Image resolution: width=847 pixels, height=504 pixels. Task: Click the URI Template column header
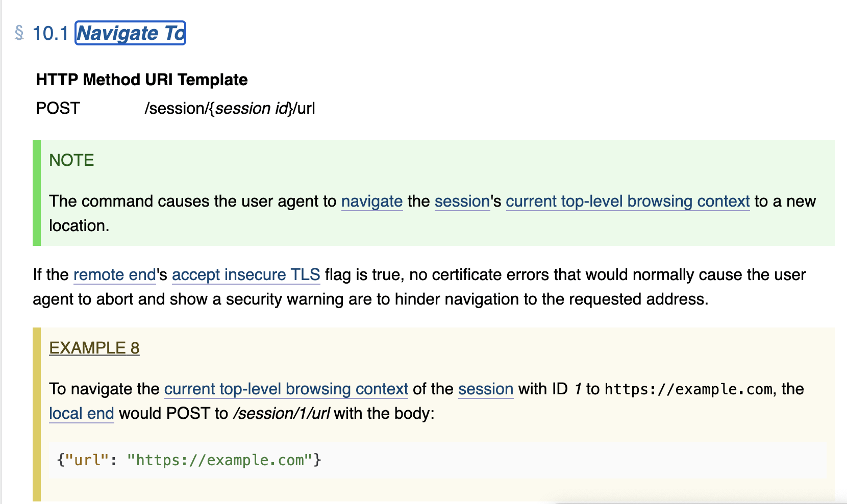[196, 80]
